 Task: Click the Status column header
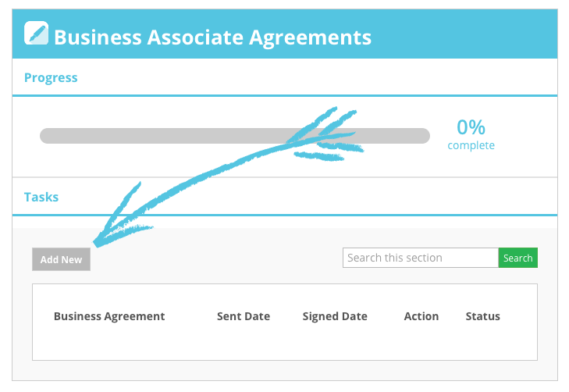482,316
